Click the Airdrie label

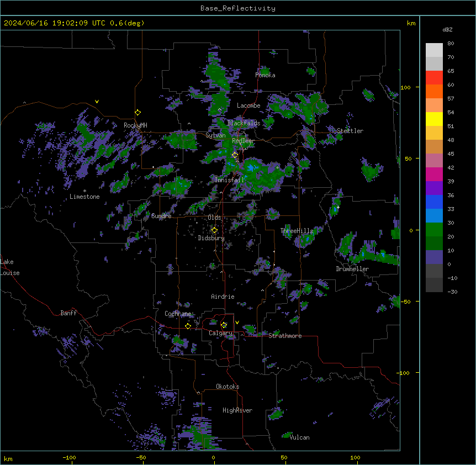[223, 297]
